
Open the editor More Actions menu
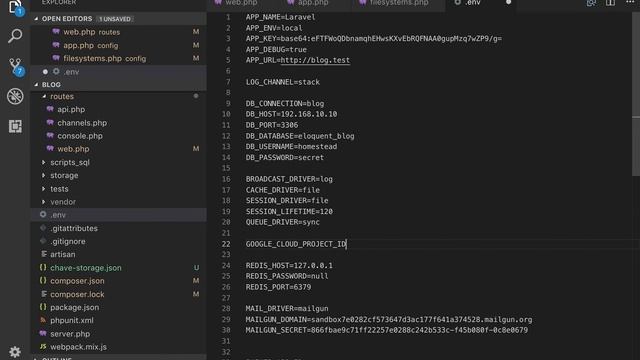click(x=630, y=2)
